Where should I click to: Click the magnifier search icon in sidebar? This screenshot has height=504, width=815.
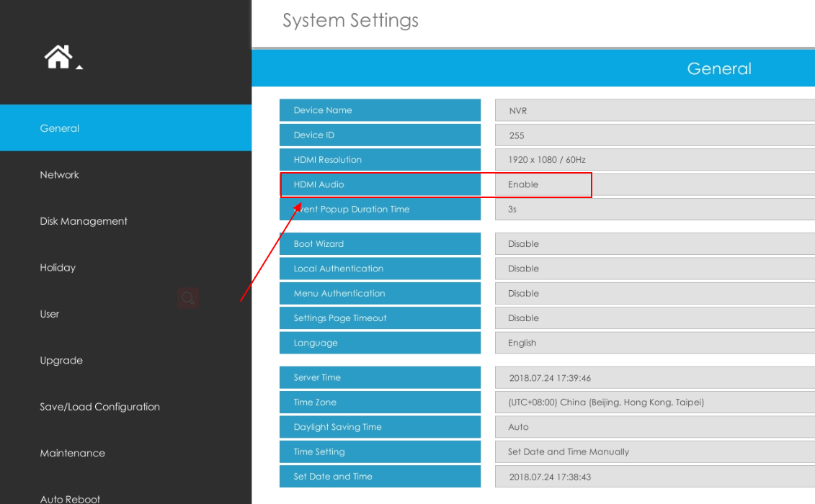tap(188, 297)
